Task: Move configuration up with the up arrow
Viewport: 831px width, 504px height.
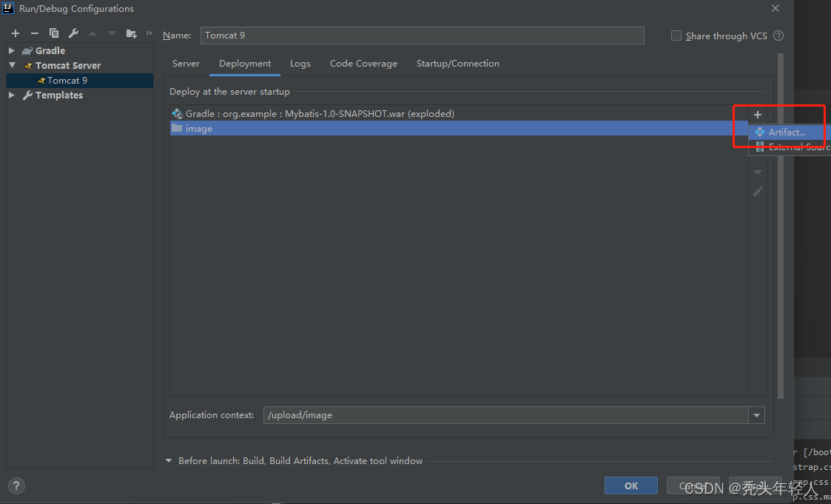Action: point(92,33)
